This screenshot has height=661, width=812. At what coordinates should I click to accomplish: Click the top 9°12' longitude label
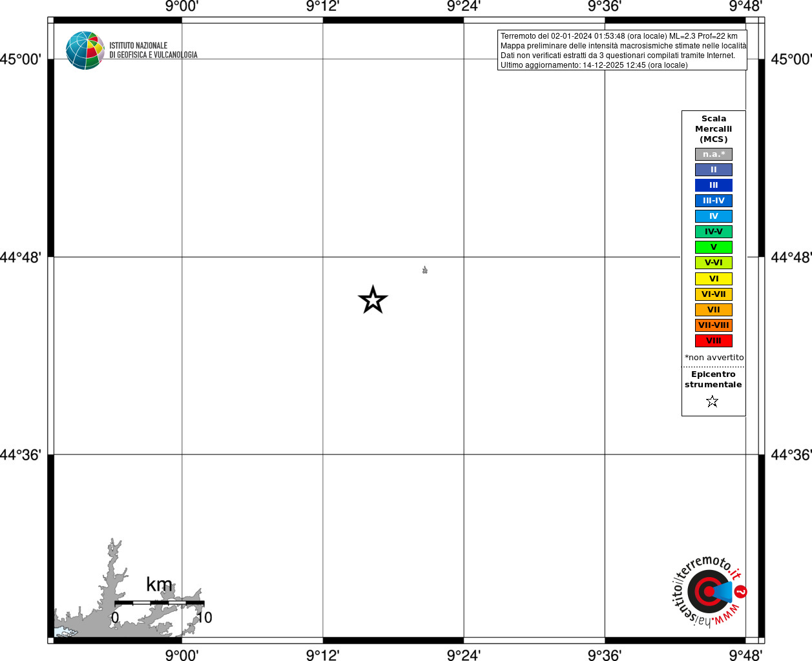[x=322, y=6]
